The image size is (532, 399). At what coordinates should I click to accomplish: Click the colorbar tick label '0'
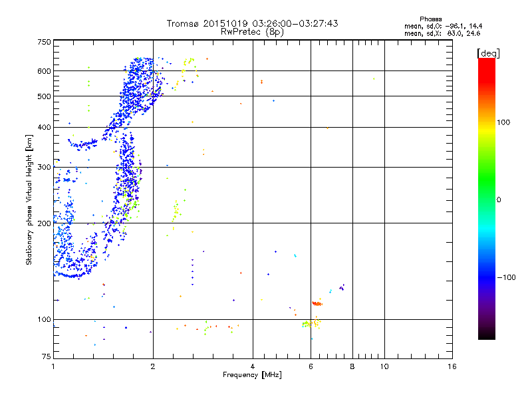click(498, 200)
